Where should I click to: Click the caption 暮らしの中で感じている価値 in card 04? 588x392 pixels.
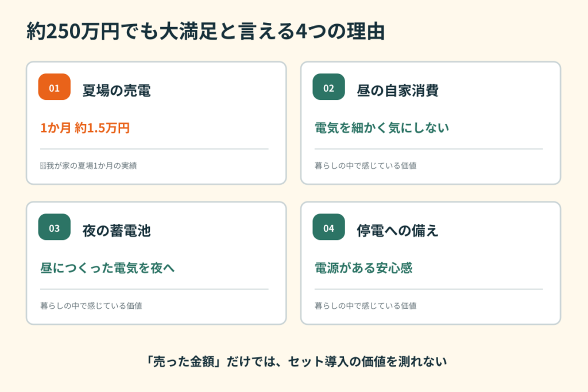[x=365, y=306]
